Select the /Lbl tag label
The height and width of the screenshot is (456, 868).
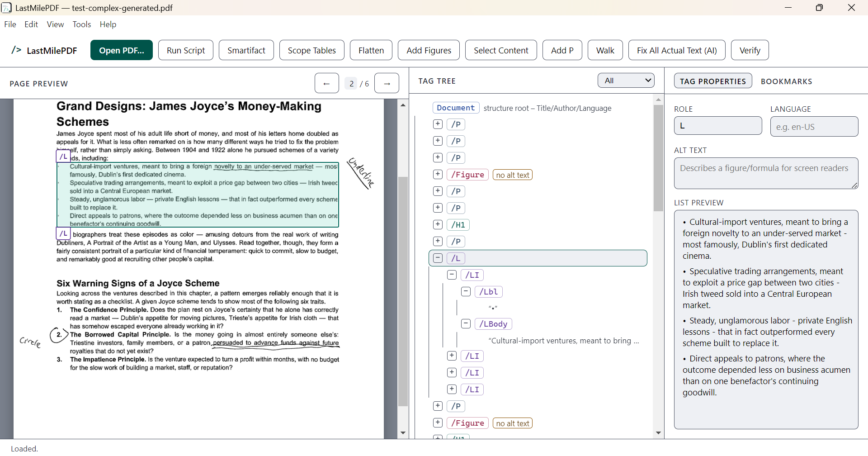489,292
